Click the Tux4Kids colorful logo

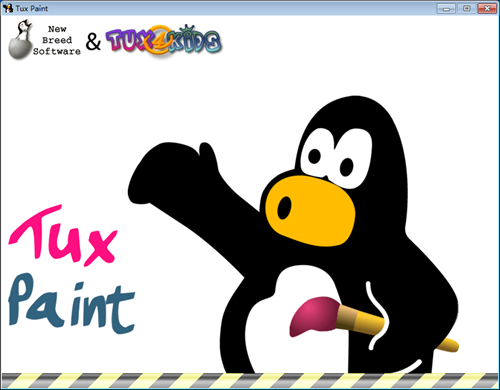164,40
